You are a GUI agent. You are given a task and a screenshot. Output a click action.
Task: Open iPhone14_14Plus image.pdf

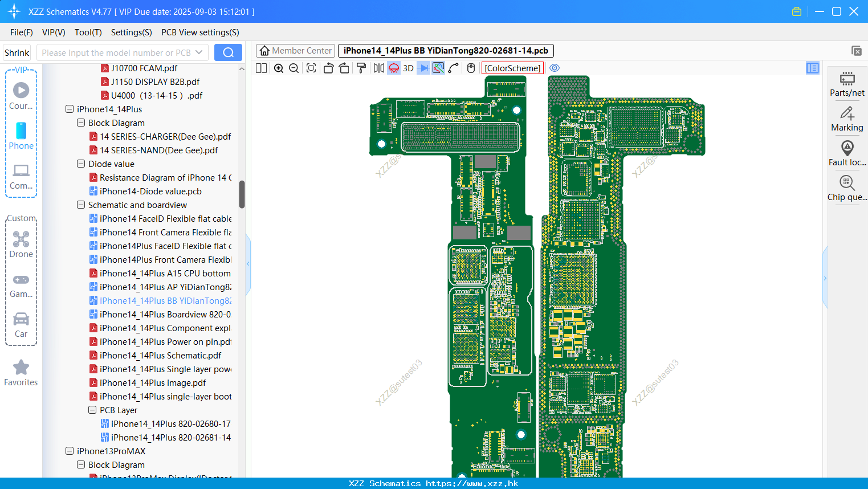[148, 383]
